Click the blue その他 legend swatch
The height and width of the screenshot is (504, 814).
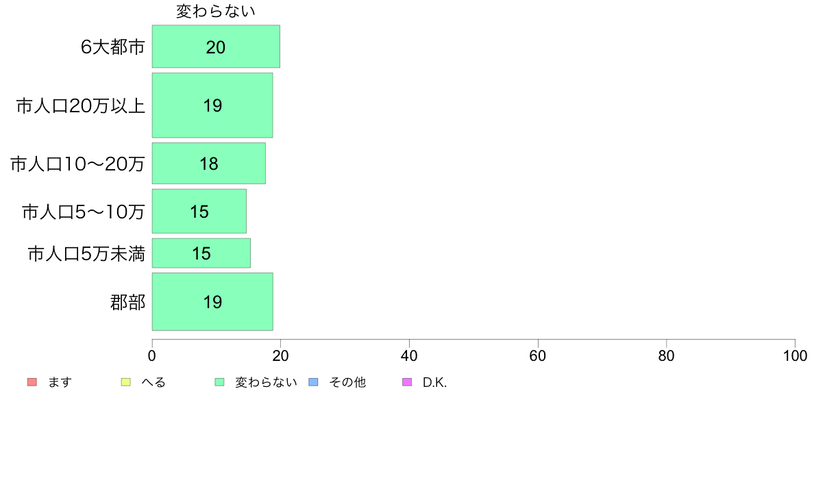pyautogui.click(x=314, y=382)
